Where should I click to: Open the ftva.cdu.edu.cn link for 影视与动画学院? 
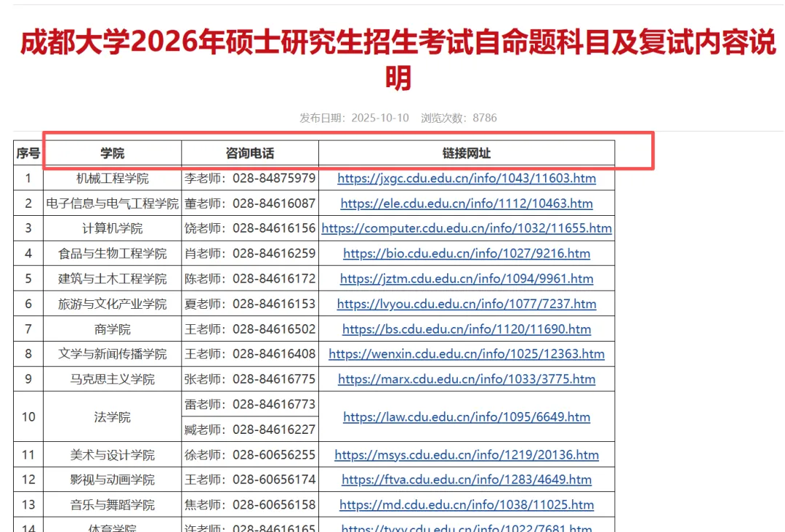[467, 480]
